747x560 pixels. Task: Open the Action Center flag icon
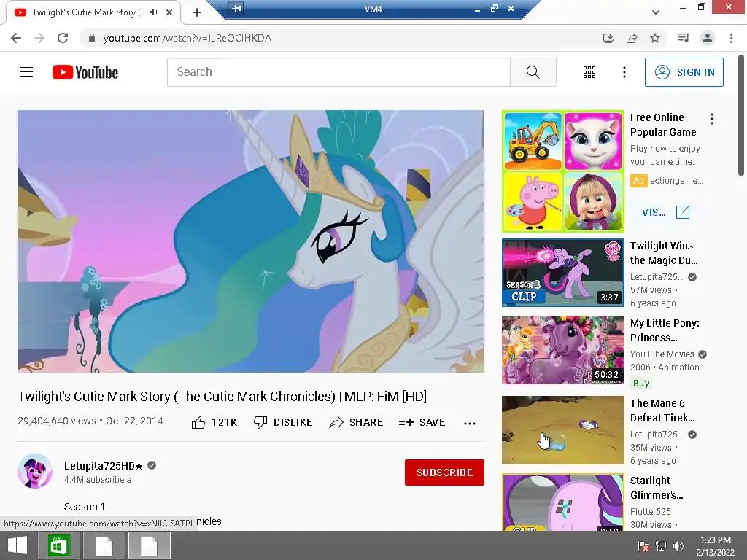click(x=643, y=545)
